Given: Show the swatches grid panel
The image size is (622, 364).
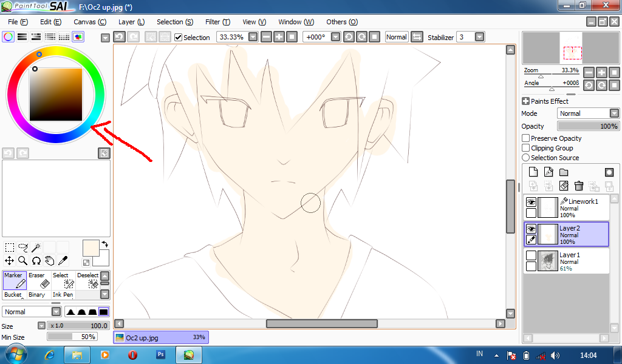Looking at the screenshot, I should coord(64,37).
